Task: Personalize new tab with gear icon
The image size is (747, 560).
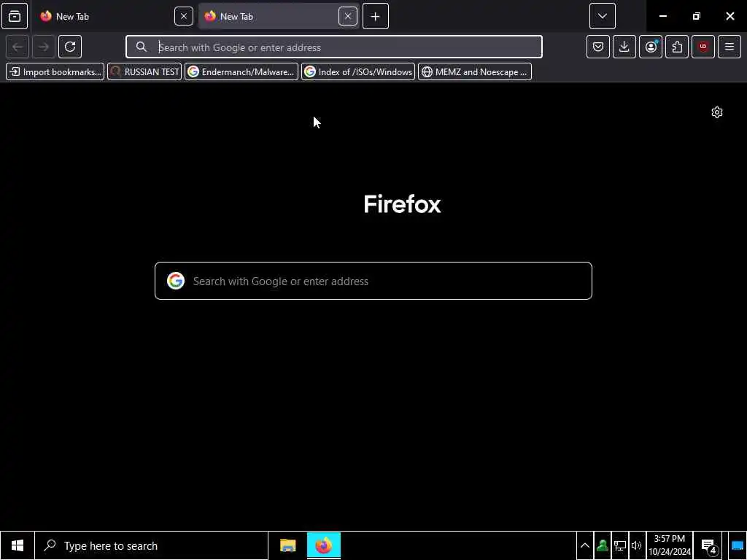Action: click(717, 112)
